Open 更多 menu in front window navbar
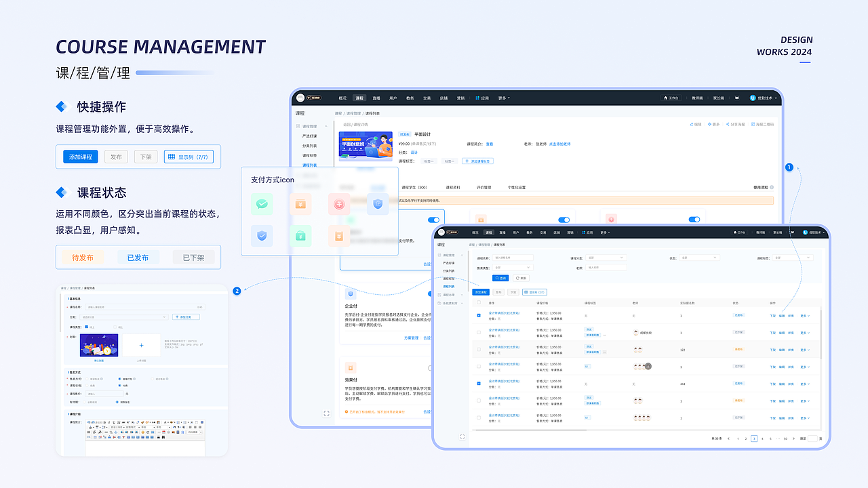 click(x=605, y=232)
